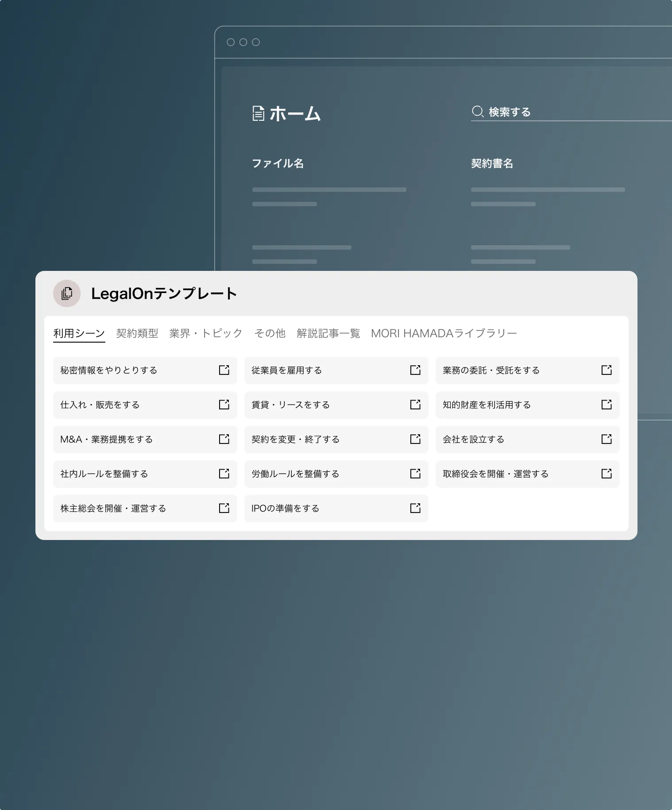Select the MORI HAMADAライブラリー tab
This screenshot has height=810, width=672.
[x=444, y=333]
